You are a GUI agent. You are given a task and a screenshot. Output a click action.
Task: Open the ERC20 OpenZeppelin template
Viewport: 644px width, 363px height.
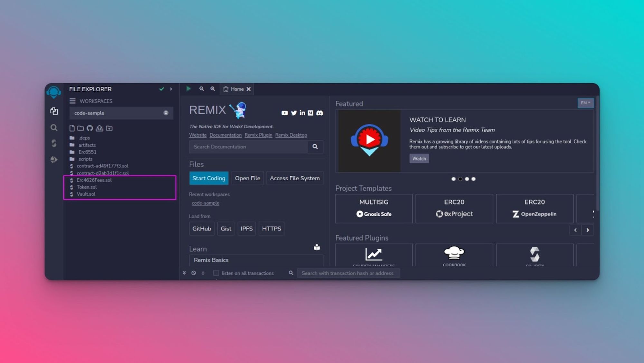coord(535,209)
